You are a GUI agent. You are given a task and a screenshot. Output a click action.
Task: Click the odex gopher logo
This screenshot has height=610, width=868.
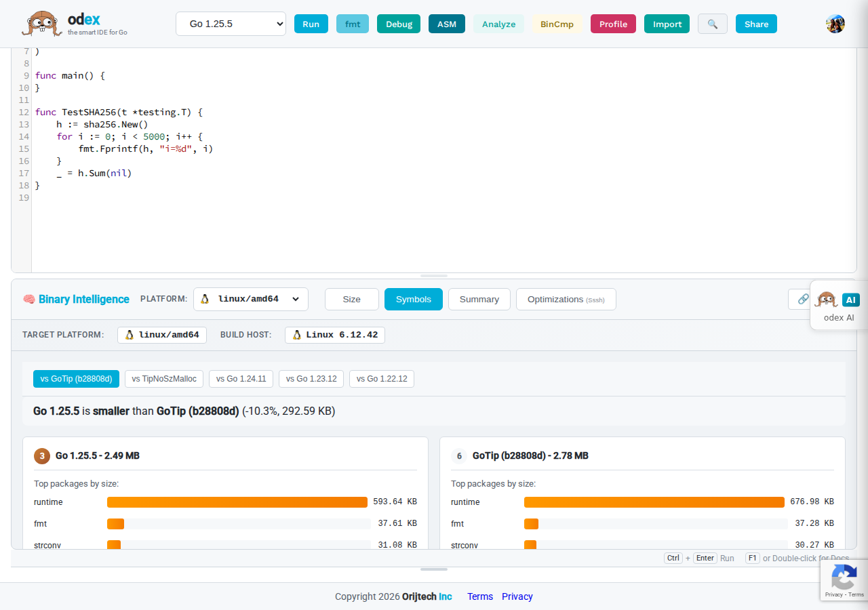[x=42, y=23]
